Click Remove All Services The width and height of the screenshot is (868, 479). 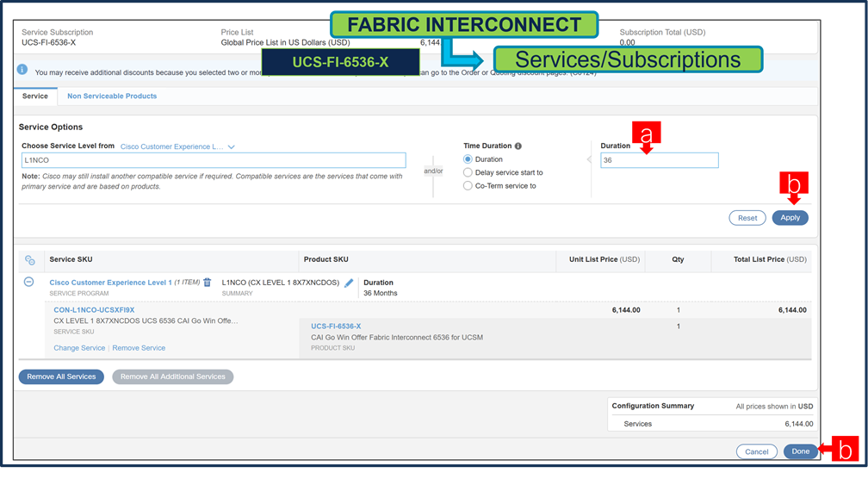61,376
